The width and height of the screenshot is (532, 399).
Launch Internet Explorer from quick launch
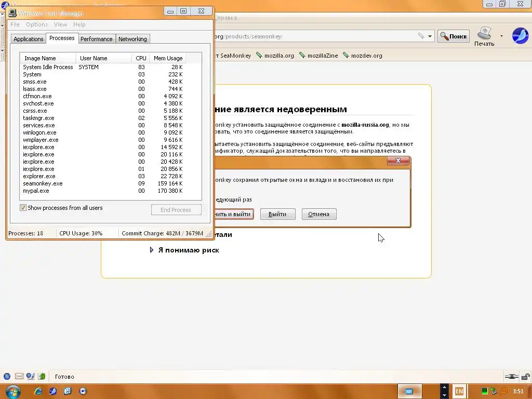coord(38,391)
